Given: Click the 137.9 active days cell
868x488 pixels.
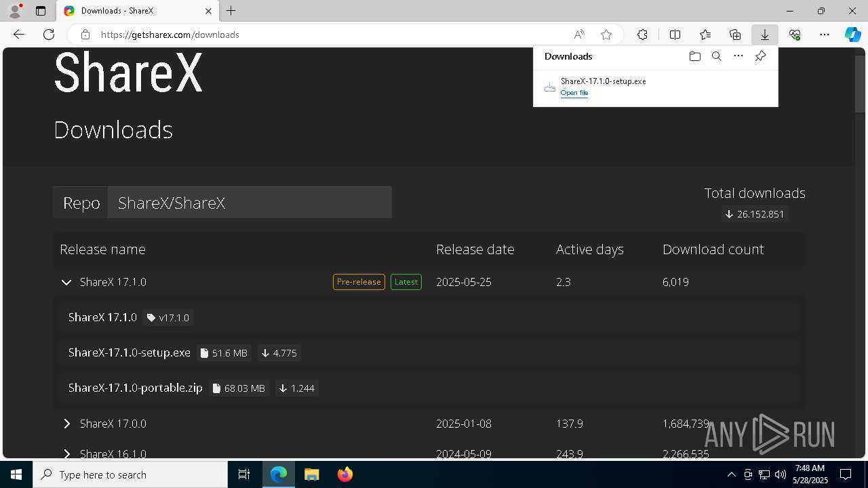Looking at the screenshot, I should pyautogui.click(x=570, y=424).
